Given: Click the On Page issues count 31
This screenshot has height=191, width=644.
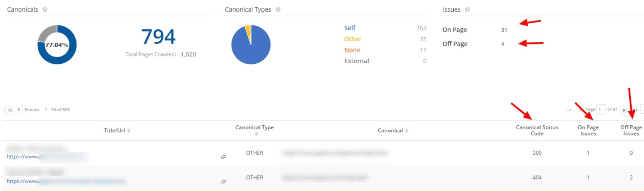Looking at the screenshot, I should [504, 30].
